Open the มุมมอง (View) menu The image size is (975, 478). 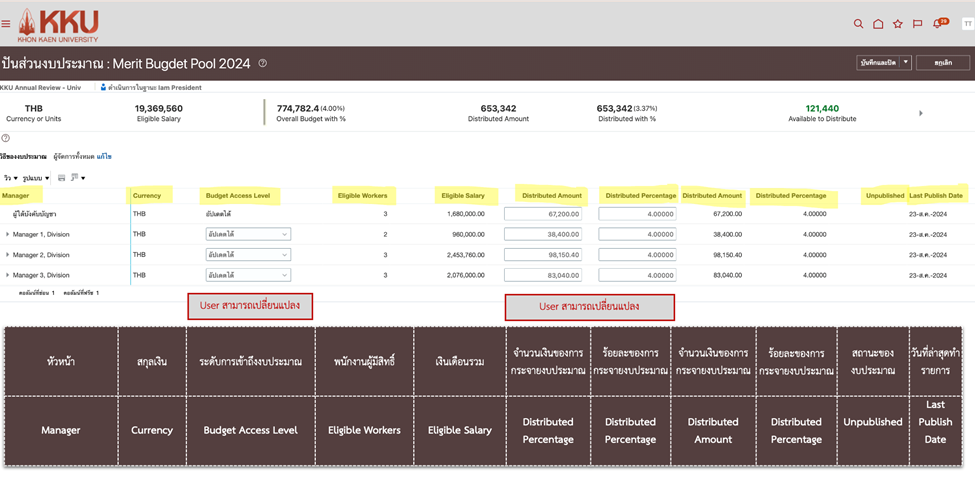(x=9, y=178)
